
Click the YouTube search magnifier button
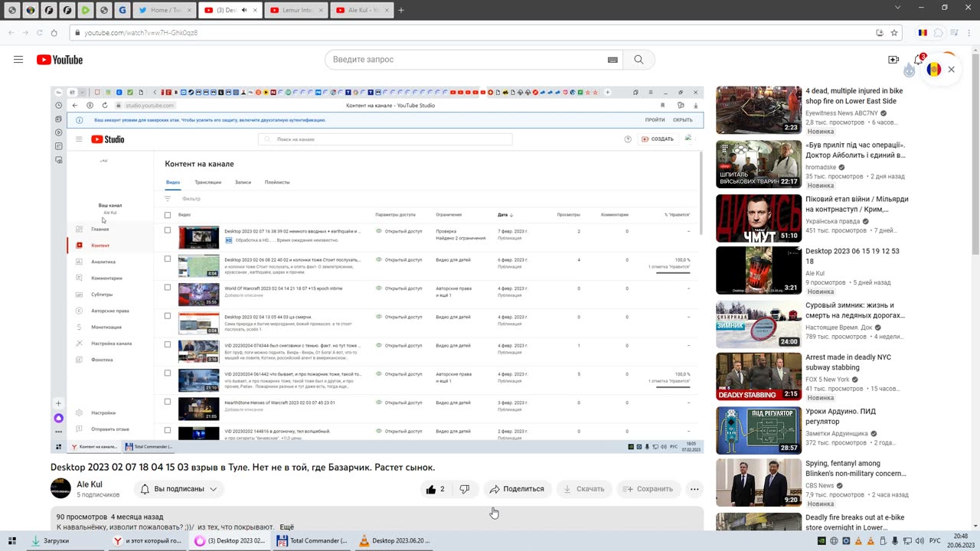pyautogui.click(x=639, y=60)
